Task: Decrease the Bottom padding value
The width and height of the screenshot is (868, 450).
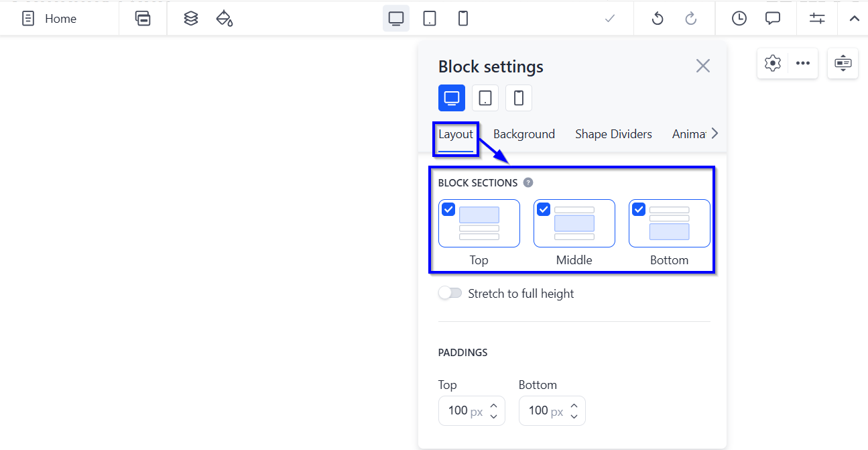Action: pos(574,416)
